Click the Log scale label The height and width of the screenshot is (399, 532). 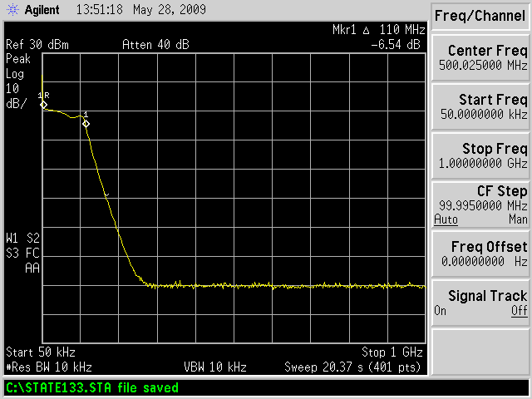[15, 74]
